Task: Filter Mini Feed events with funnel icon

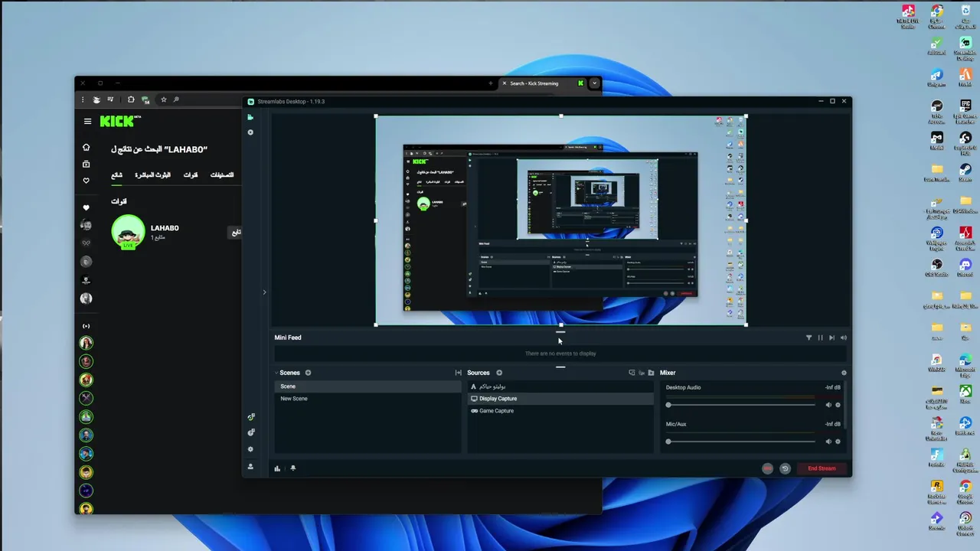Action: pyautogui.click(x=808, y=337)
